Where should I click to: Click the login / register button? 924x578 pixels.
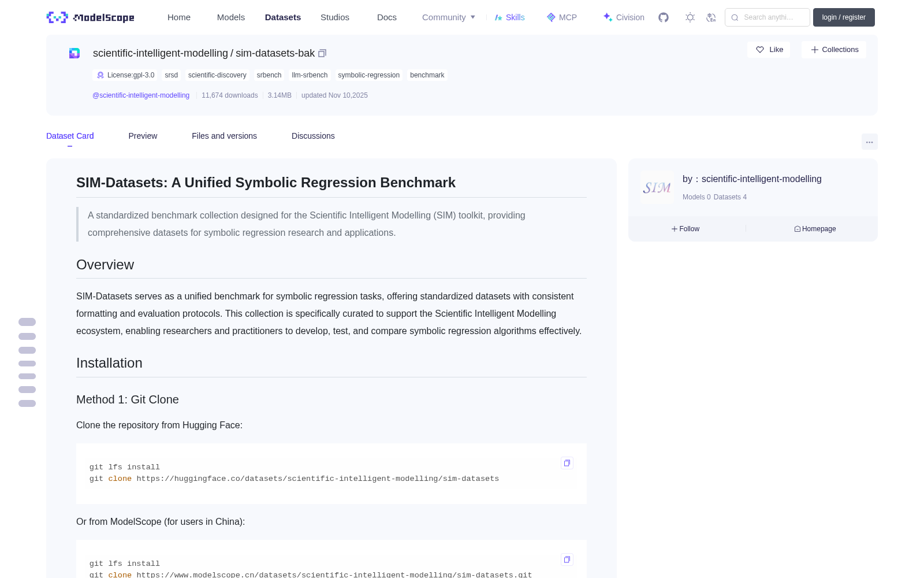coord(844,17)
